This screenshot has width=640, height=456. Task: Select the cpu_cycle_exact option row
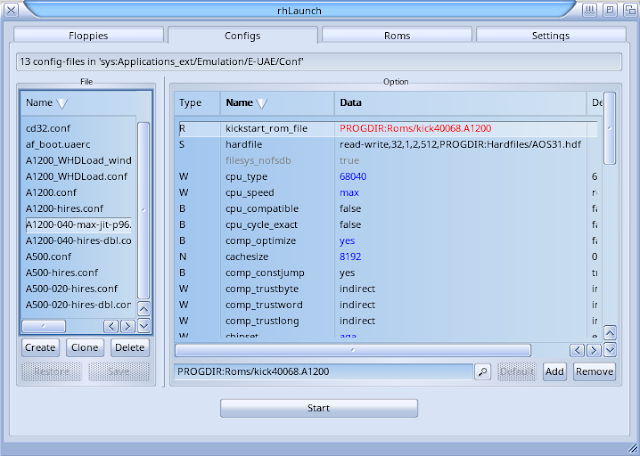point(388,225)
